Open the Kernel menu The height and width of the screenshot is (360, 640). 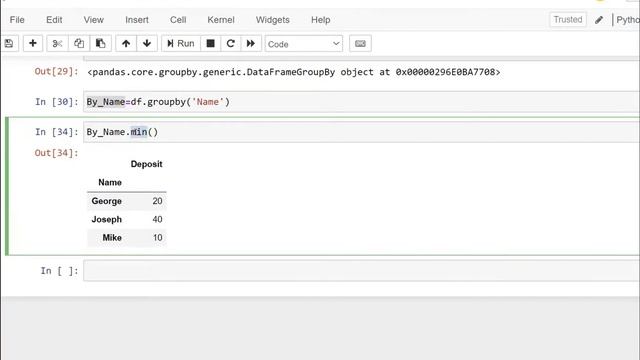pyautogui.click(x=221, y=20)
